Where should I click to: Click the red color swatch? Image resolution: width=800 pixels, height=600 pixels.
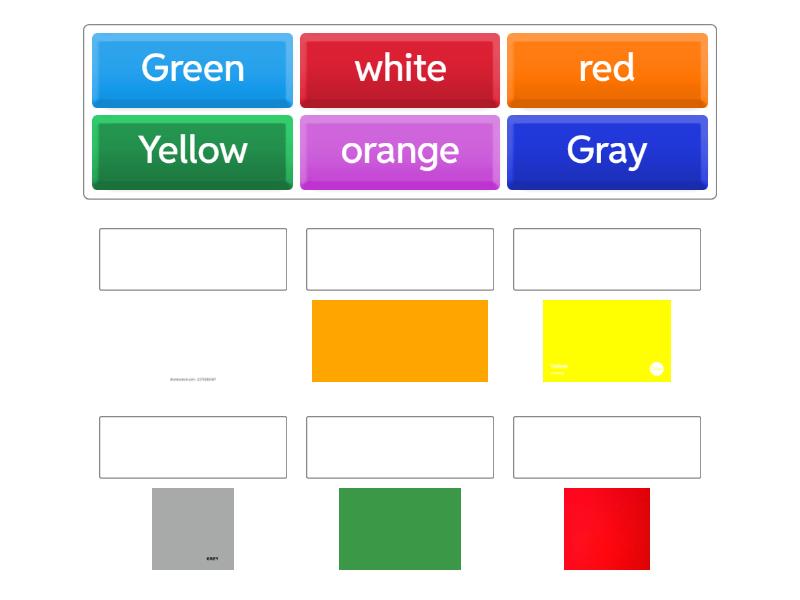(607, 529)
